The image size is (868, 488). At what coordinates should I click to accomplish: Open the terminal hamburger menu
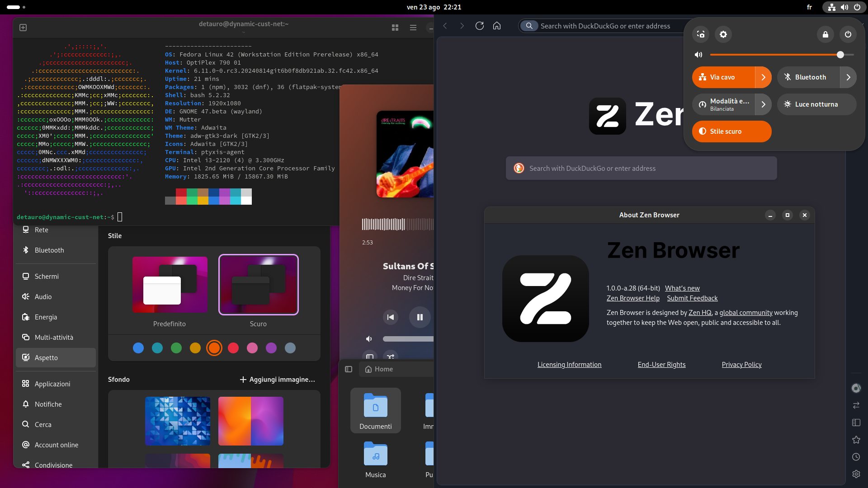pyautogui.click(x=413, y=28)
